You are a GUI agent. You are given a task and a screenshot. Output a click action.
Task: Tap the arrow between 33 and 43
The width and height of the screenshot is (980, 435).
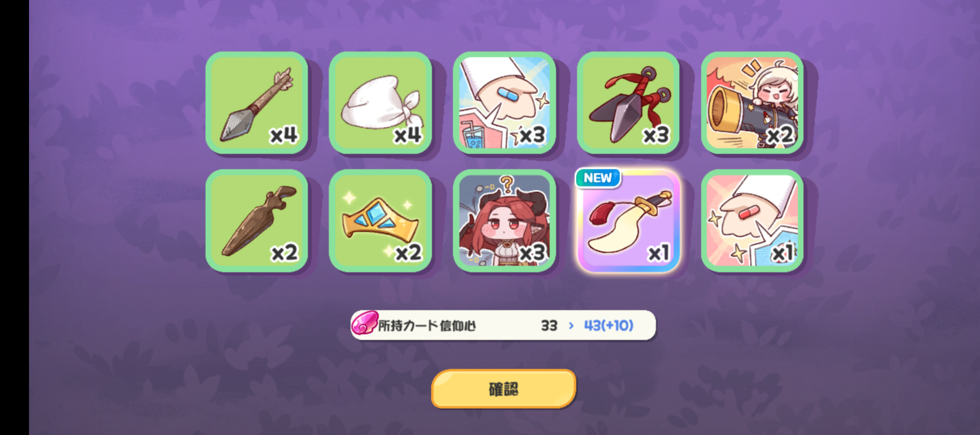coord(571,325)
